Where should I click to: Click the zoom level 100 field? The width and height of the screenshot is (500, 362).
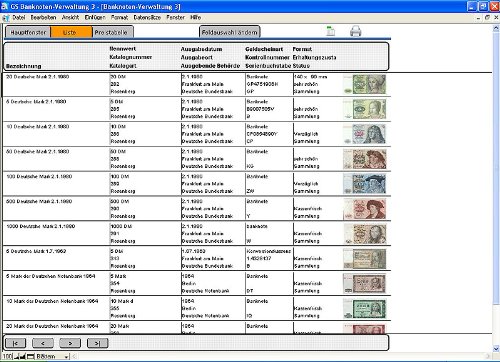click(x=7, y=356)
